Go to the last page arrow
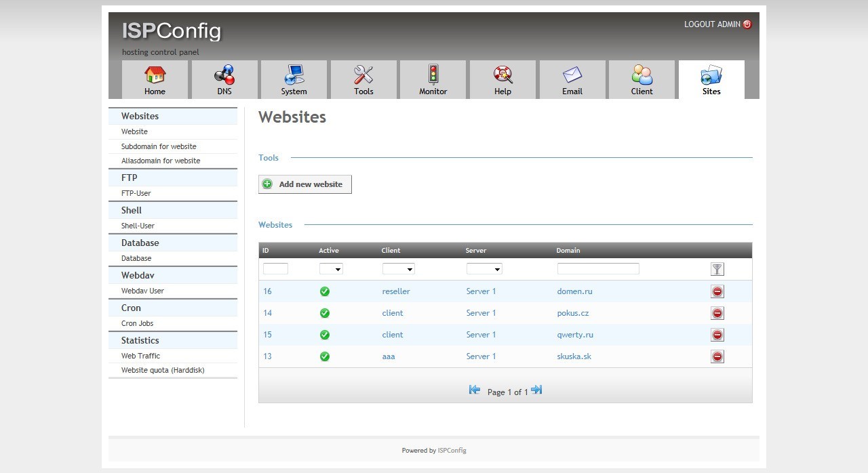This screenshot has width=868, height=473. (x=536, y=390)
